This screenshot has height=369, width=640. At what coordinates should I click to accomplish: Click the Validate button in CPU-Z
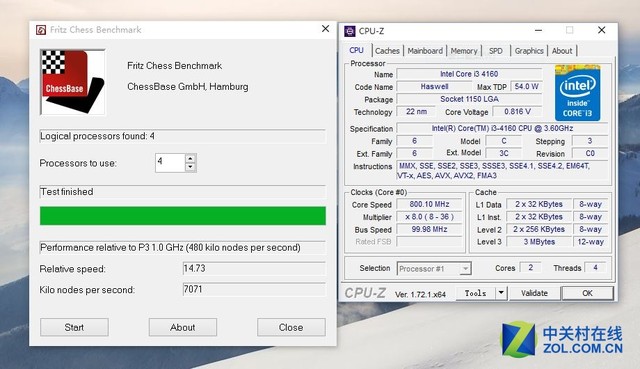coord(534,293)
